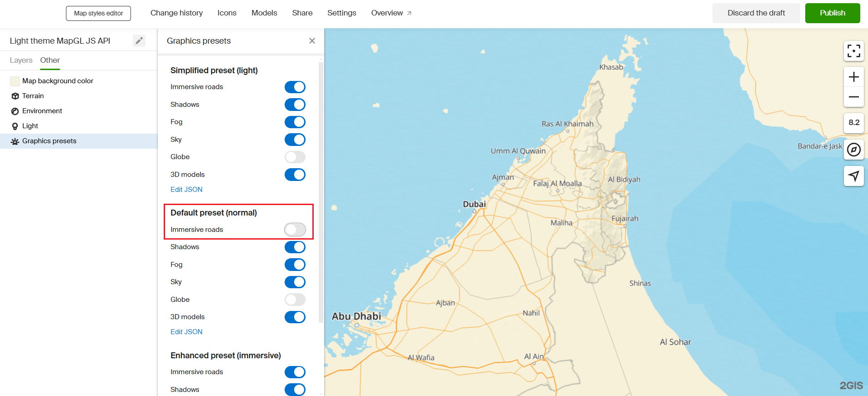Click Edit JSON under Simplified preset
Screen dimensions: 868x396
(x=186, y=190)
